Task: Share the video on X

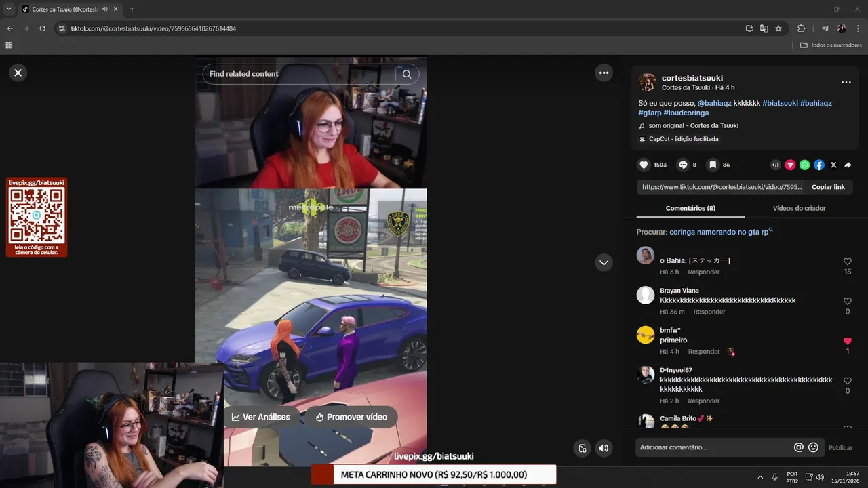Action: 833,165
